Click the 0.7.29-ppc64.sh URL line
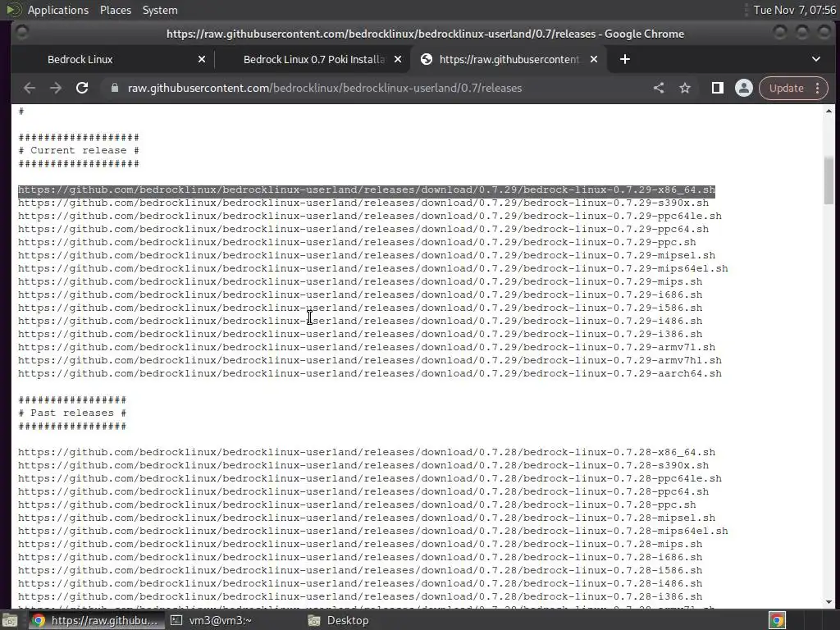This screenshot has width=840, height=630. (x=363, y=230)
